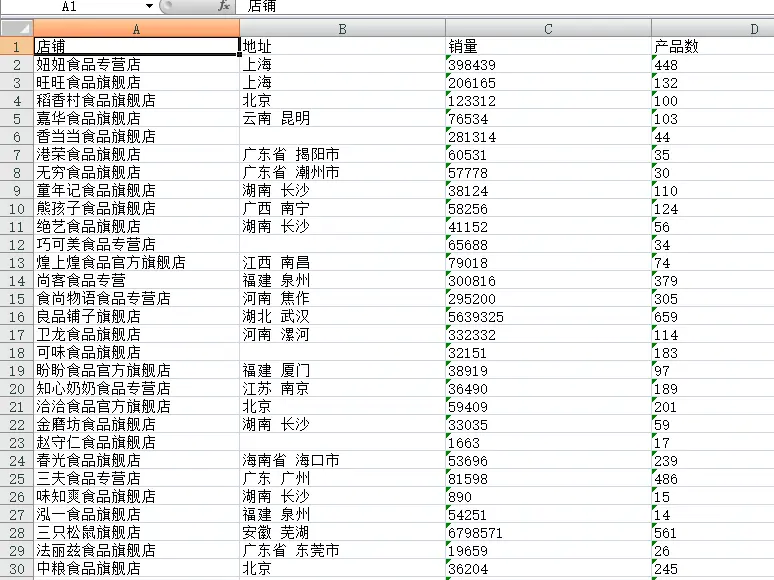Select row 30 header
Image resolution: width=774 pixels, height=580 pixels.
(17, 569)
